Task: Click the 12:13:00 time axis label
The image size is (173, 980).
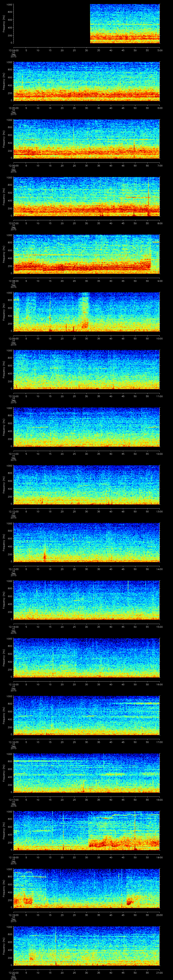Action: click(x=13, y=569)
